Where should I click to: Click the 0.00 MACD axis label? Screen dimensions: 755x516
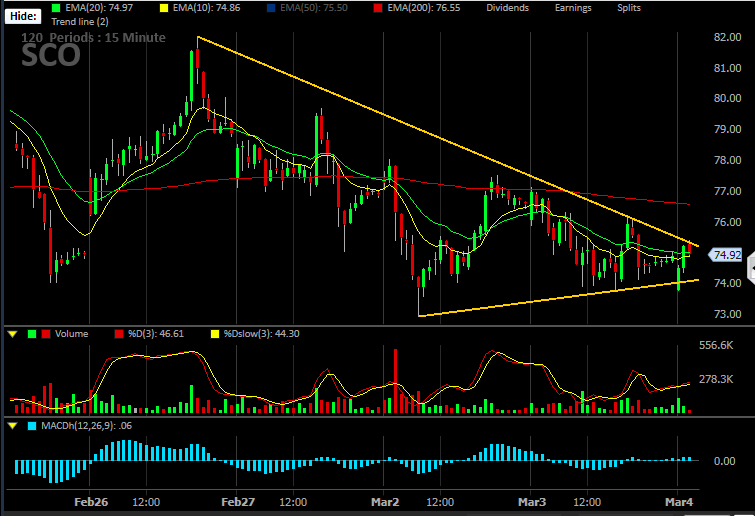[724, 461]
